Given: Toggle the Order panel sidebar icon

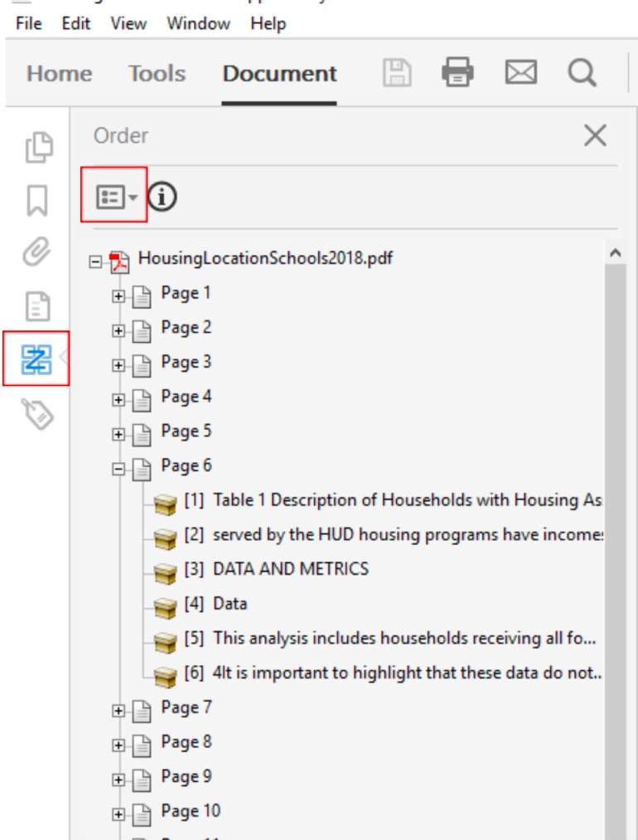Looking at the screenshot, I should [x=34, y=359].
